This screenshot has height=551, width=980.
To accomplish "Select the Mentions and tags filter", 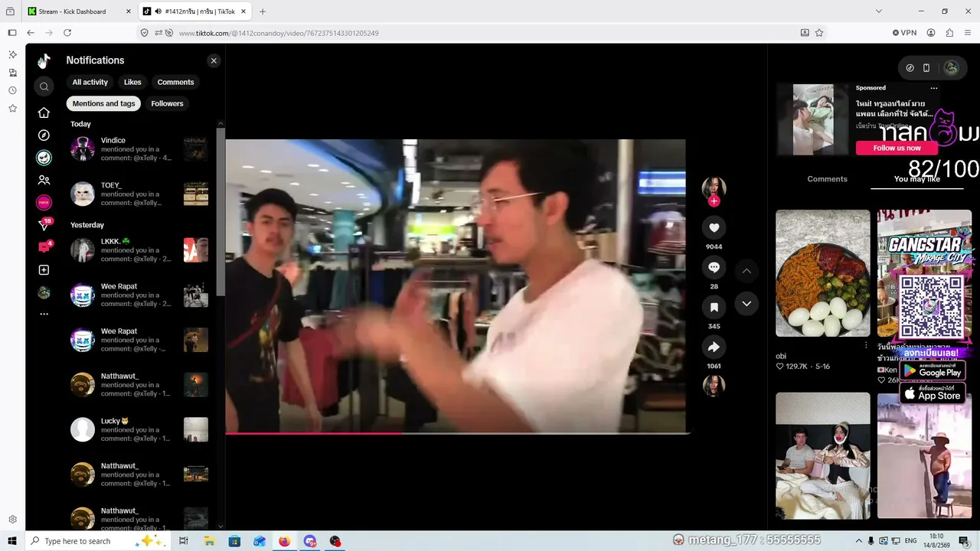I will click(x=103, y=103).
